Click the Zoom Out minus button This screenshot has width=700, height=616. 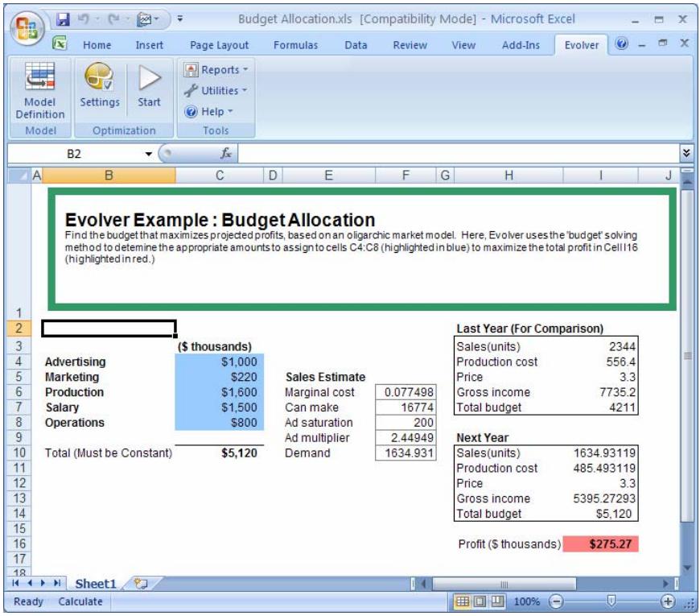click(556, 602)
